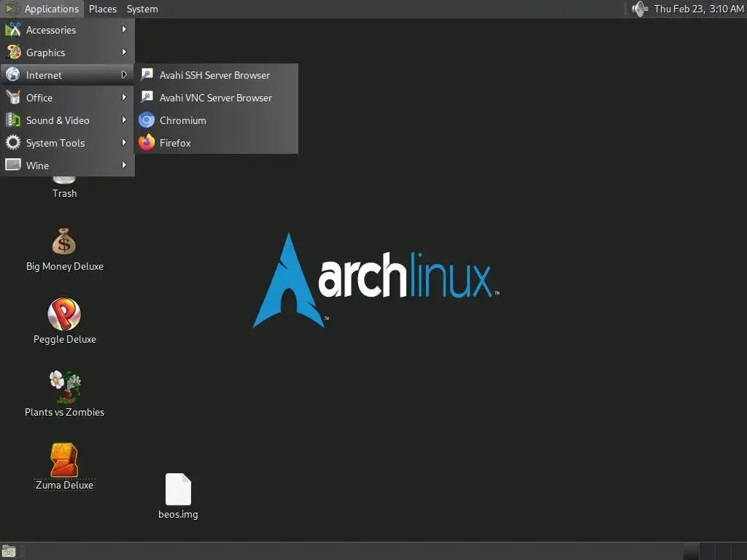Click the Firefox text label
Screen dimensions: 747x560
pyautogui.click(x=175, y=143)
